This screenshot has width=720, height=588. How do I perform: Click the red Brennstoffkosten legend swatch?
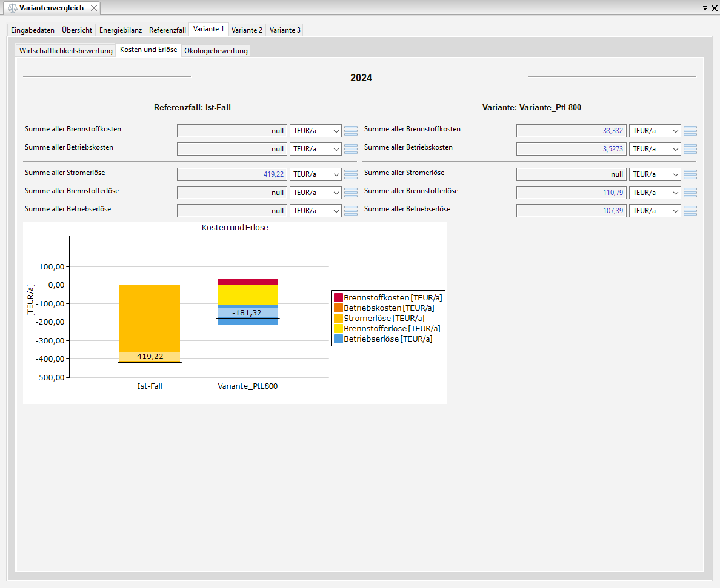click(x=338, y=298)
